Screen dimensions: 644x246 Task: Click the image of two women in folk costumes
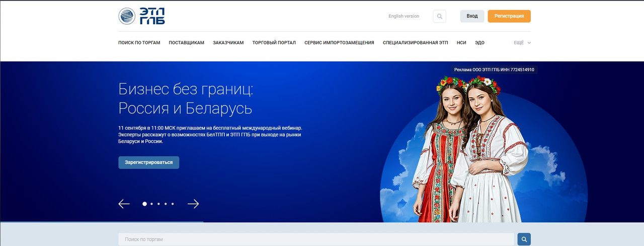(471, 149)
